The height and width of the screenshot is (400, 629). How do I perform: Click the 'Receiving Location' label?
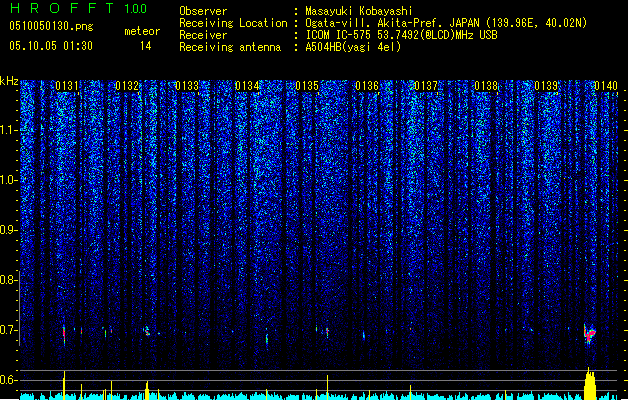pyautogui.click(x=233, y=23)
